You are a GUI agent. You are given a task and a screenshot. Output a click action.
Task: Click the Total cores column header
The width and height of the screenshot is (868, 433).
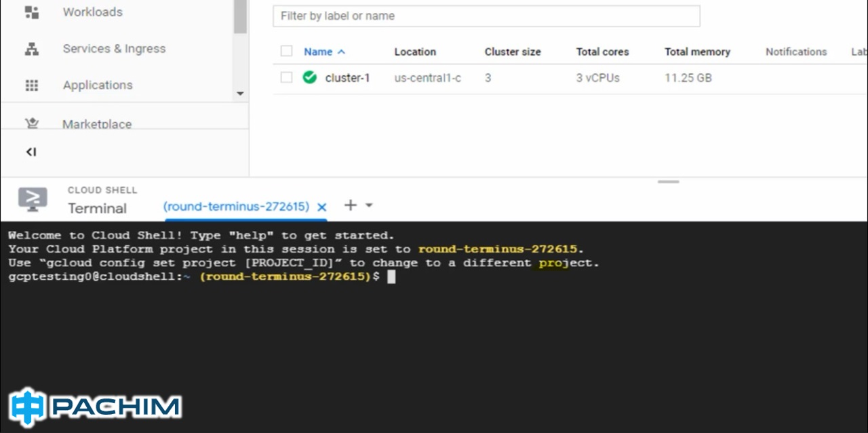[602, 51]
